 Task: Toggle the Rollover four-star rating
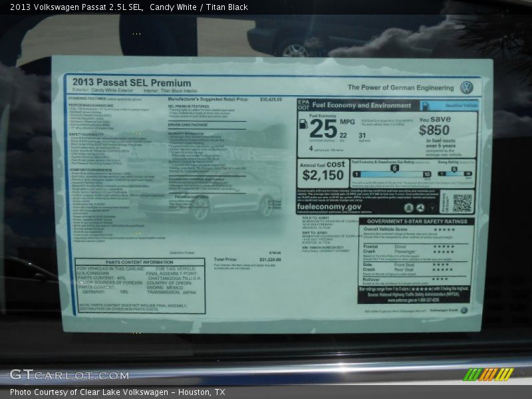click(x=440, y=279)
